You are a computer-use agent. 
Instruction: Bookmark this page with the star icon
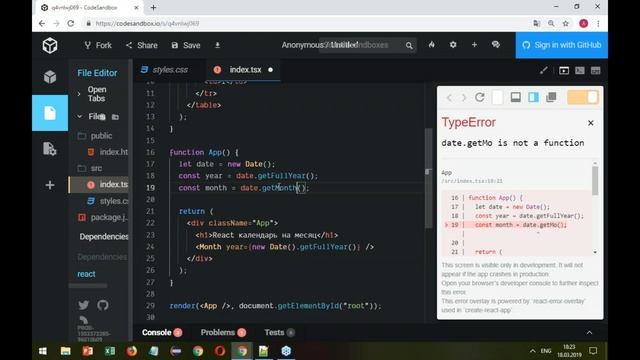pos(565,24)
